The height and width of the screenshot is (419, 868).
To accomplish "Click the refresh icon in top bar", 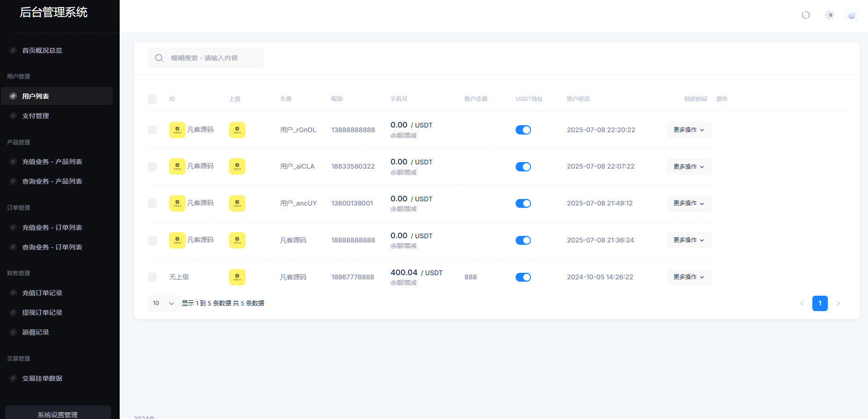I will (x=805, y=15).
